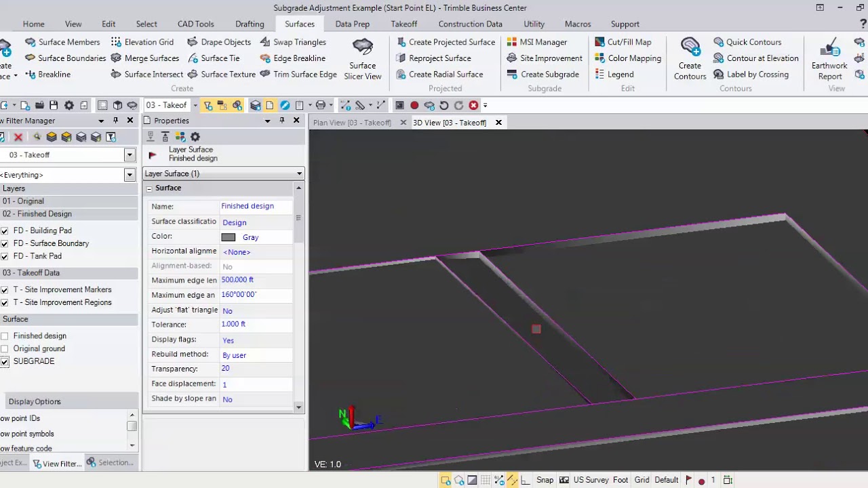
Task: Toggle FD - Tank Pad layer checkbox
Action: click(x=5, y=257)
